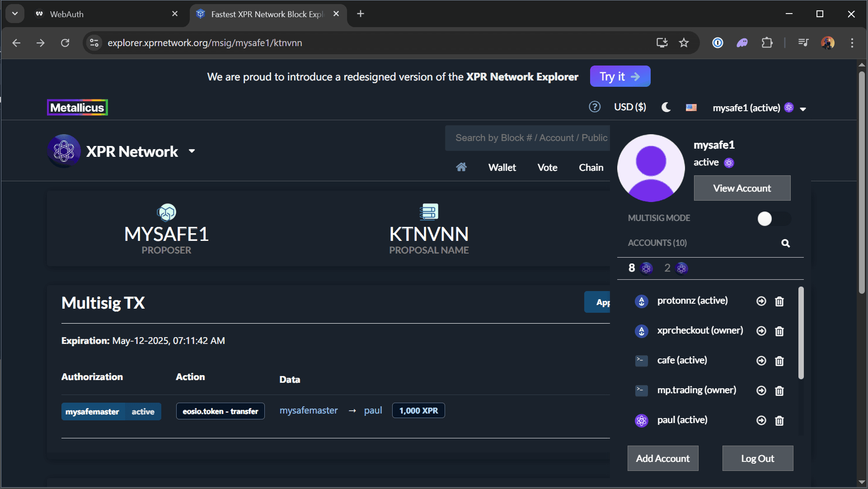Filter accounts by the 8 count tab
Viewport: 868px width, 489px height.
pyautogui.click(x=640, y=268)
